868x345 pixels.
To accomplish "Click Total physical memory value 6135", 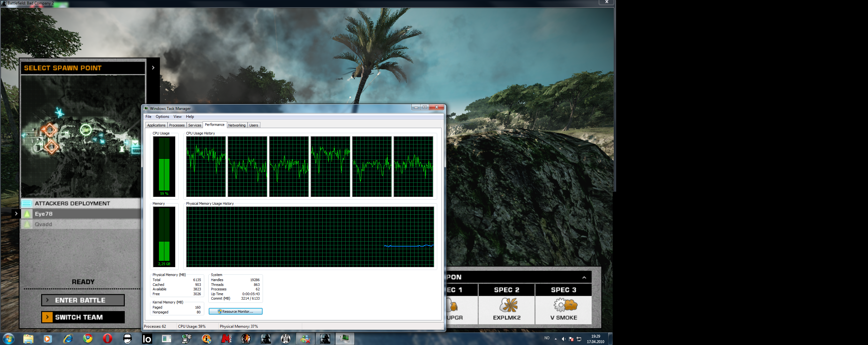I will (197, 280).
